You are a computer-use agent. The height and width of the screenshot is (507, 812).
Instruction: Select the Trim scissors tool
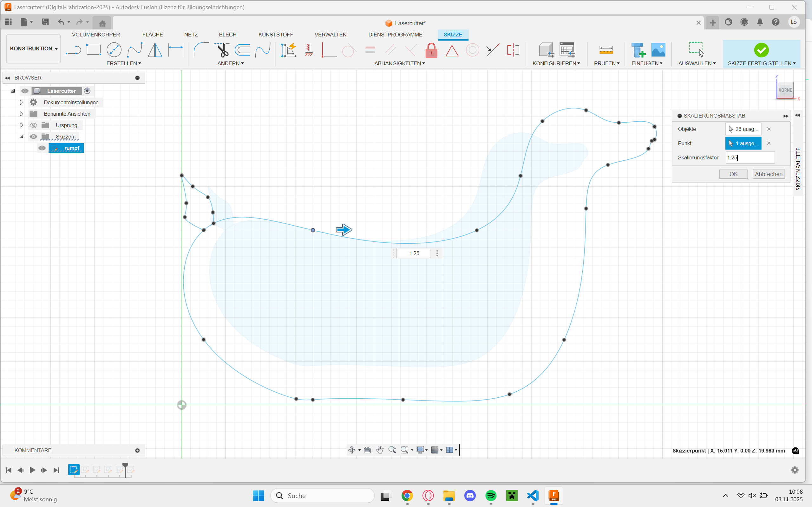(222, 50)
